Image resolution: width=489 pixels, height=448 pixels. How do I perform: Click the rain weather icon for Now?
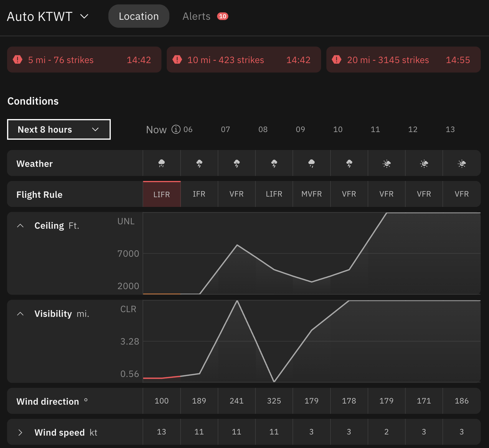pyautogui.click(x=161, y=163)
